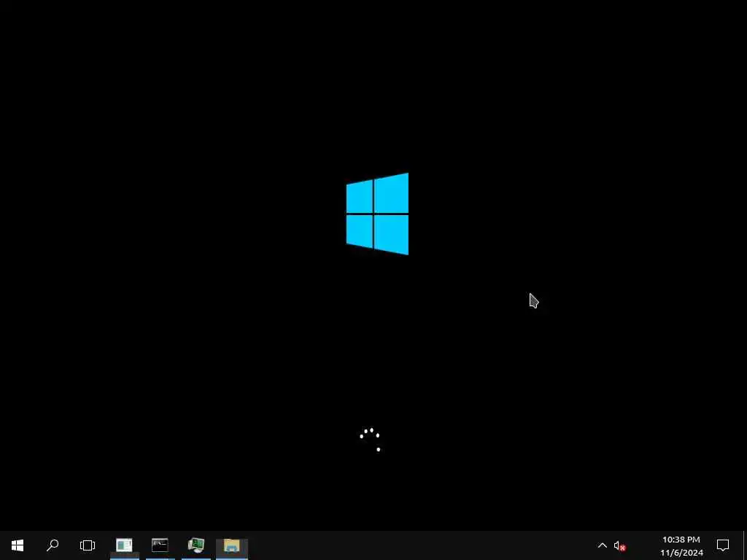Switch to File Explorer taskbar window
This screenshot has width=747, height=560.
tap(231, 545)
